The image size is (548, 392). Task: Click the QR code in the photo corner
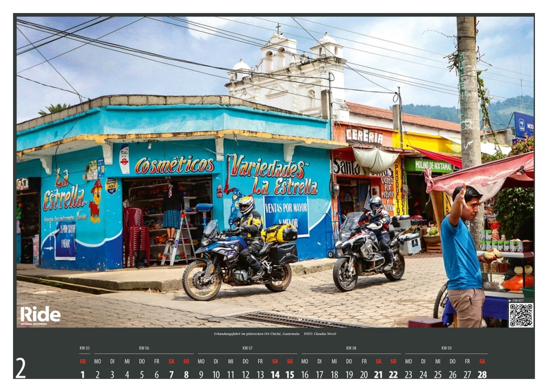pyautogui.click(x=521, y=315)
